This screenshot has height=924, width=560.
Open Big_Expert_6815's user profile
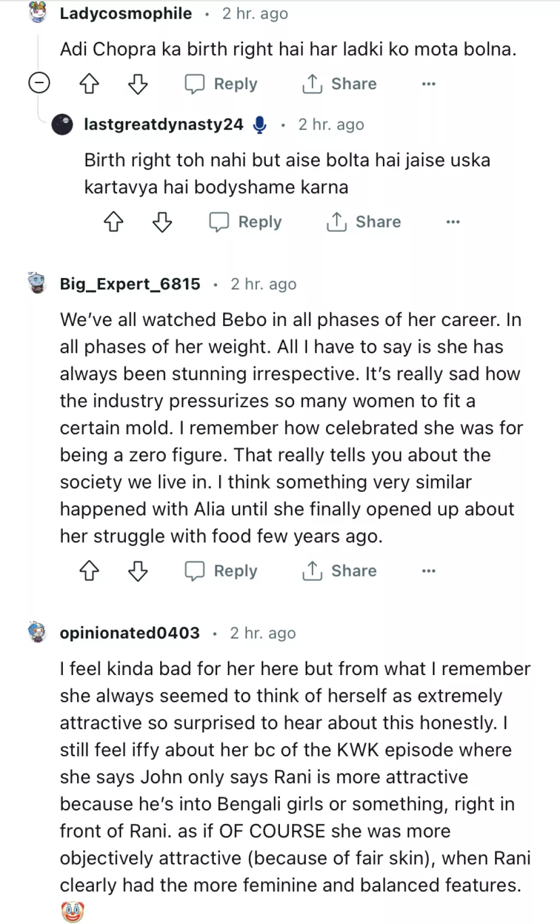click(x=130, y=284)
